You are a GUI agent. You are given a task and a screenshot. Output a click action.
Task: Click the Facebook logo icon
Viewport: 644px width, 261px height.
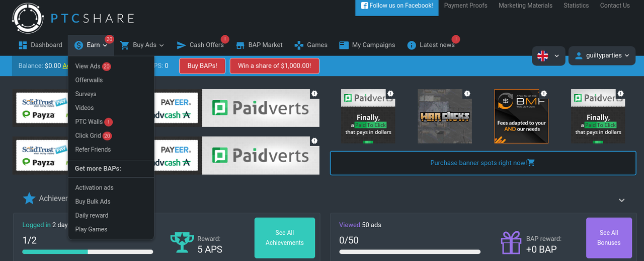pos(364,6)
